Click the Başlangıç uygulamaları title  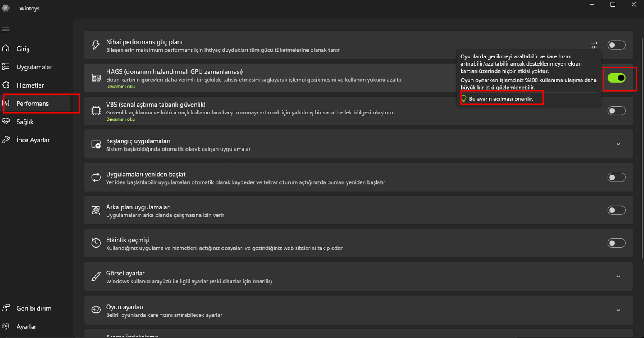[138, 141]
